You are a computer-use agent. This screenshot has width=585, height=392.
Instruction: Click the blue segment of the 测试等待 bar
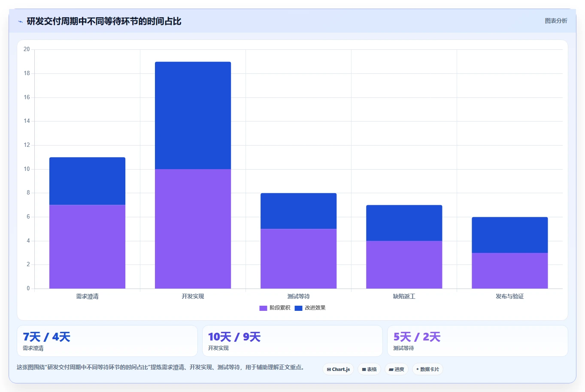click(298, 211)
